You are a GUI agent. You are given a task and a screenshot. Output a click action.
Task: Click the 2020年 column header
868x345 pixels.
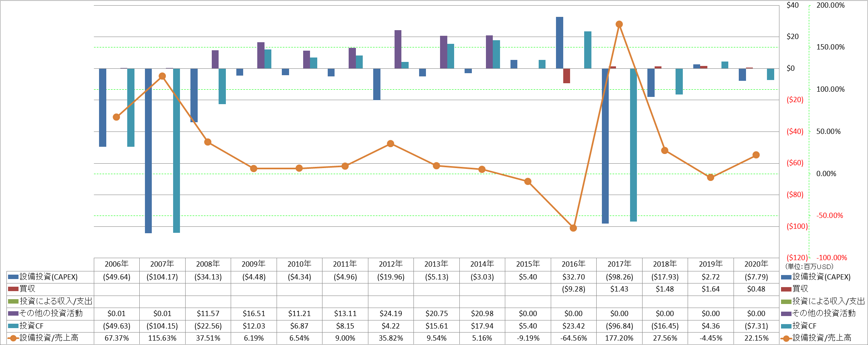(x=756, y=264)
